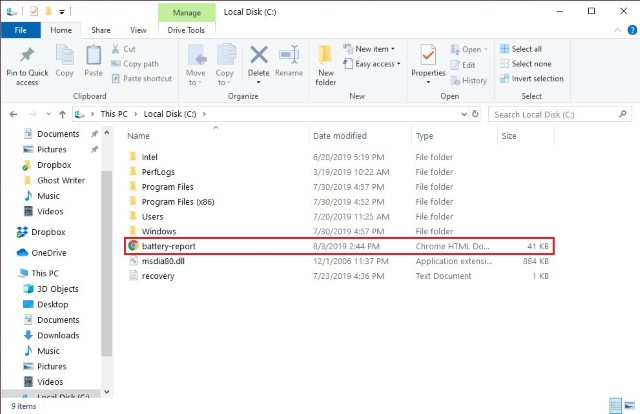Select the msdia80.dll file
The image size is (640, 414).
[338, 261]
